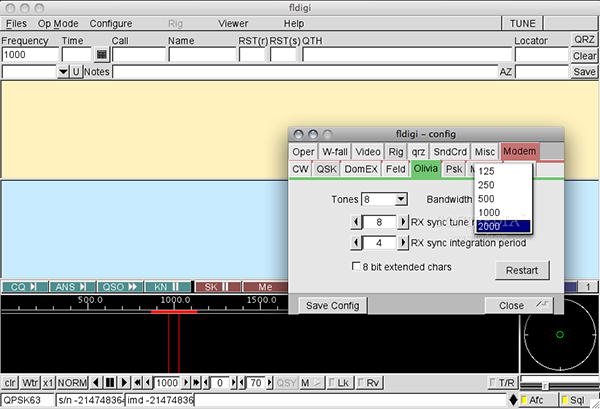Image resolution: width=600 pixels, height=409 pixels.
Task: Open the Viewer menu
Action: coord(233,24)
